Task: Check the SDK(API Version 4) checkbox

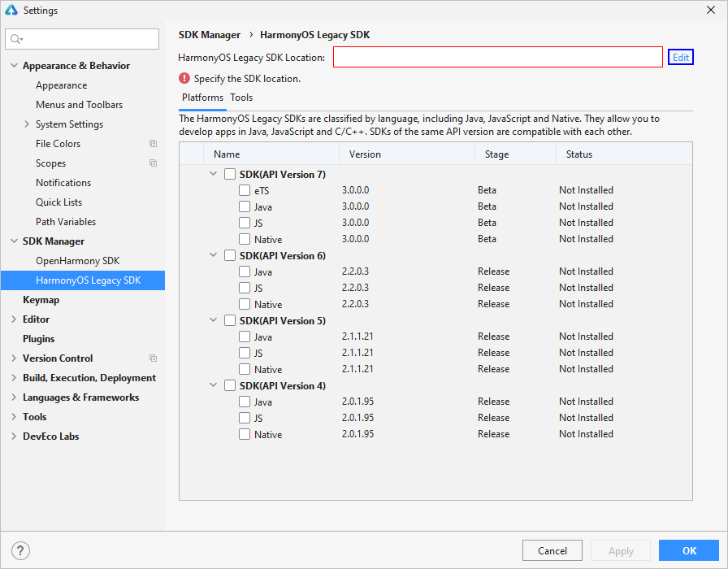Action: click(x=230, y=385)
